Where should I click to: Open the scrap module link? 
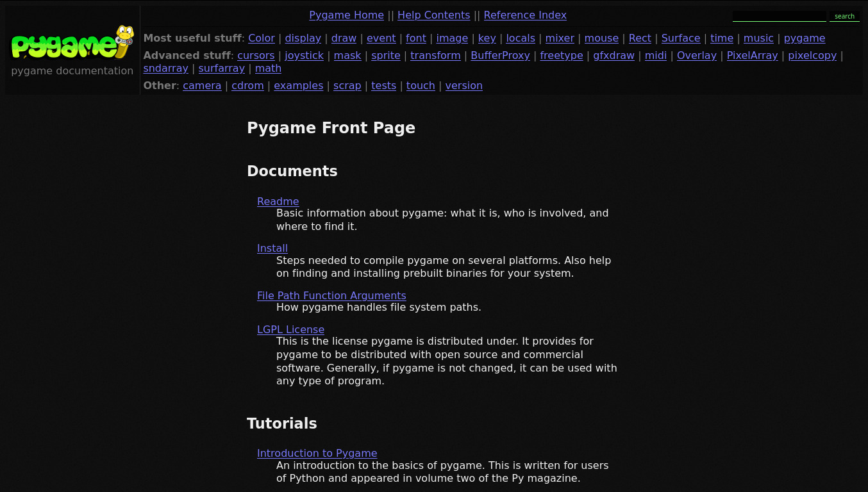[347, 86]
